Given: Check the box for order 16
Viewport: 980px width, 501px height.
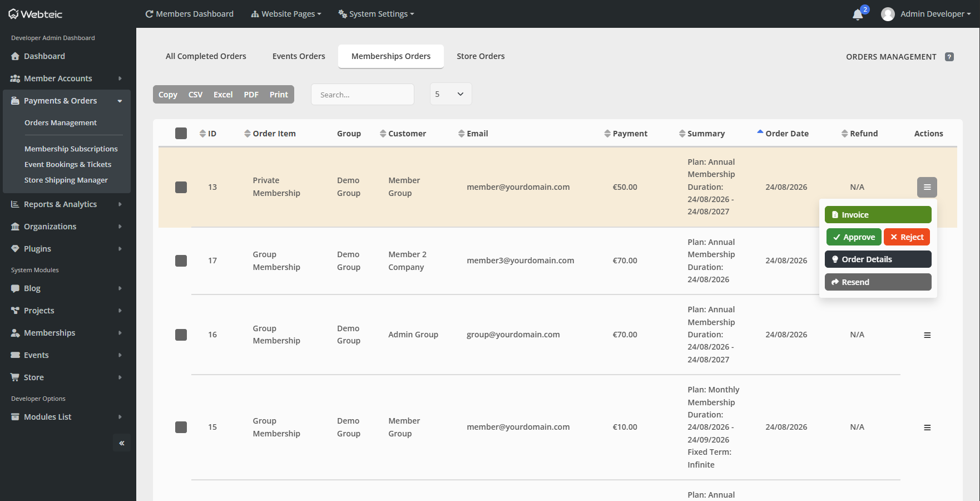Looking at the screenshot, I should (x=181, y=335).
